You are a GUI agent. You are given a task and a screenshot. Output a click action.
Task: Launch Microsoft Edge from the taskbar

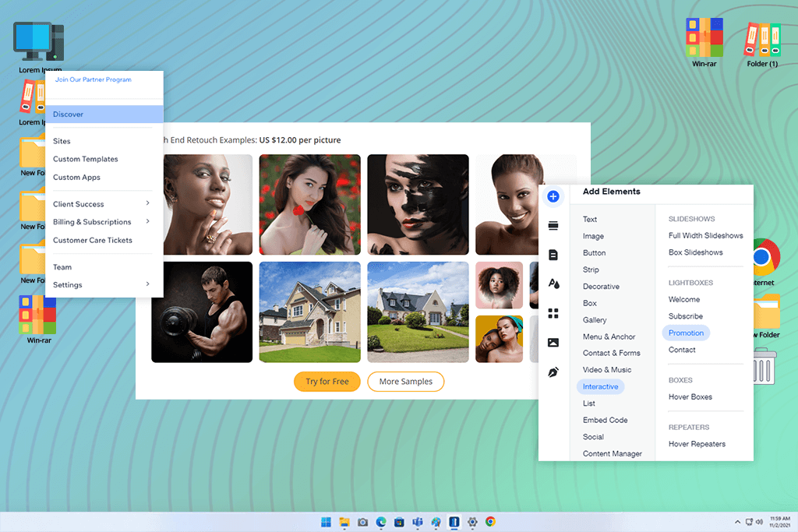381,522
